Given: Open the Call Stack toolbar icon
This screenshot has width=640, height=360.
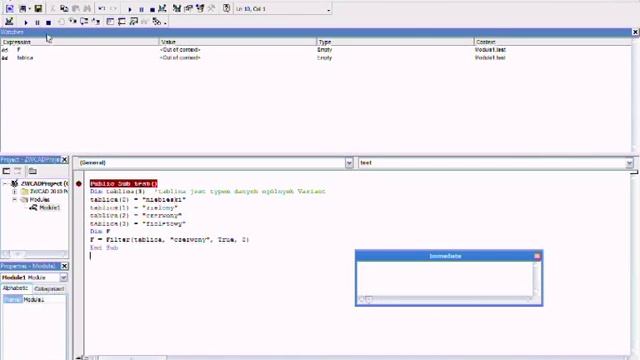Looking at the screenshot, I should (x=156, y=22).
